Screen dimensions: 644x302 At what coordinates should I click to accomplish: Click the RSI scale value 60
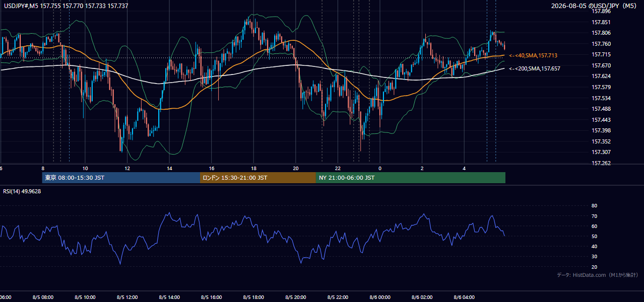(594, 226)
